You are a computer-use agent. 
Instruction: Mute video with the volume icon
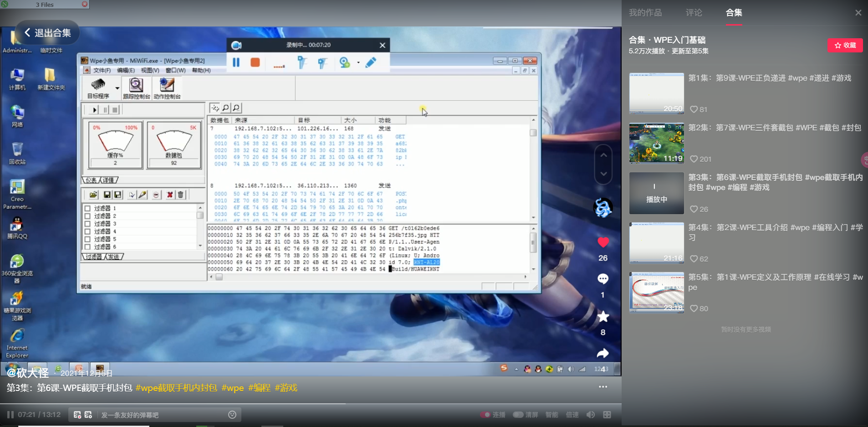click(x=591, y=415)
